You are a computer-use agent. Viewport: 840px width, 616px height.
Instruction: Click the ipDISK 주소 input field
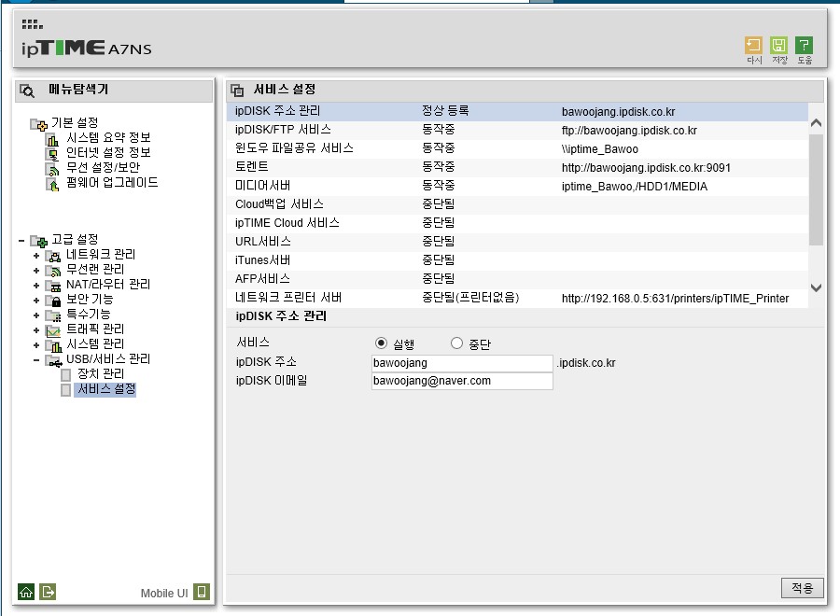(462, 363)
